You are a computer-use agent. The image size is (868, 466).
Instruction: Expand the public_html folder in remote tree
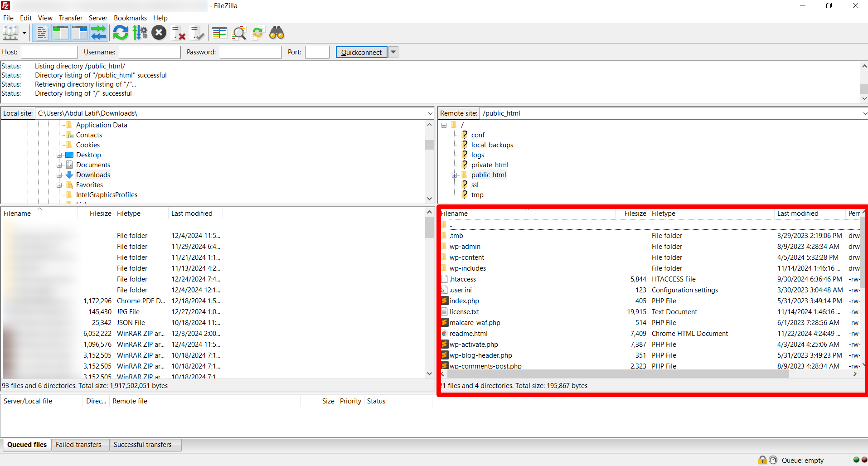coord(455,175)
